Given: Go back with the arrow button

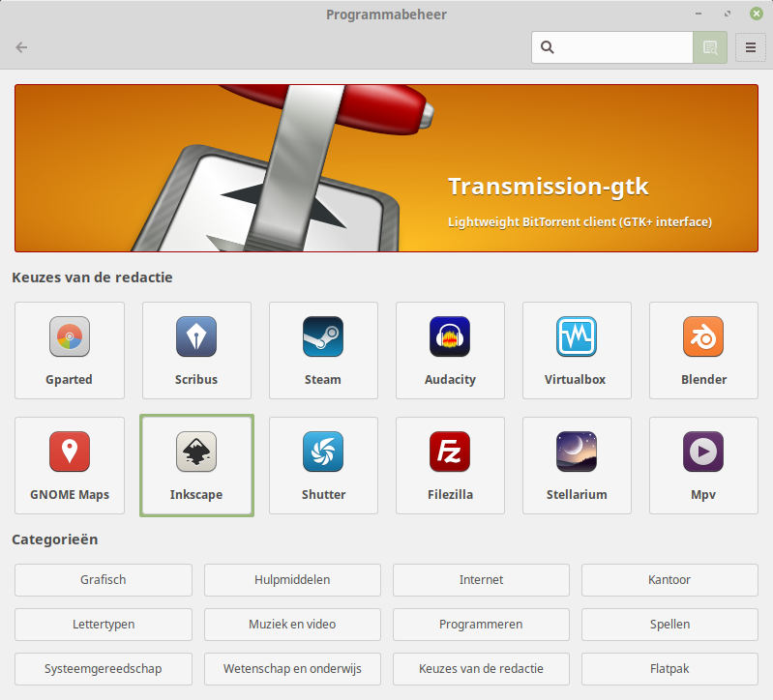Looking at the screenshot, I should [x=21, y=47].
